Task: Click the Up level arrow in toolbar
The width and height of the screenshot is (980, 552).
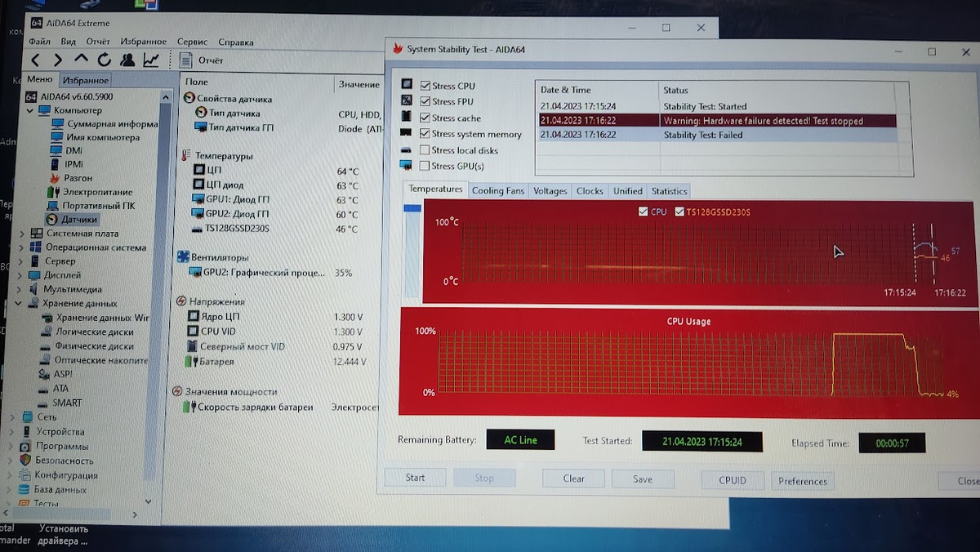Action: pyautogui.click(x=81, y=60)
